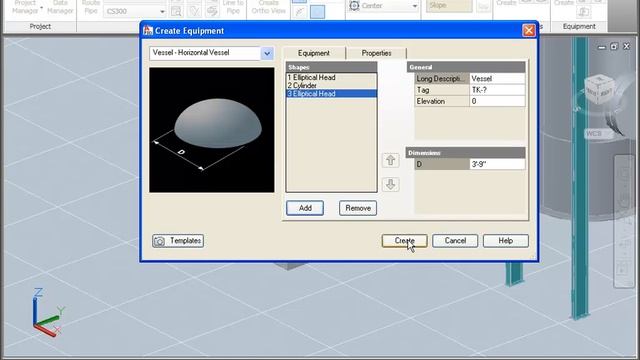Image resolution: width=640 pixels, height=360 pixels.
Task: Click the Line to Pipe ribbon button
Action: click(233, 7)
